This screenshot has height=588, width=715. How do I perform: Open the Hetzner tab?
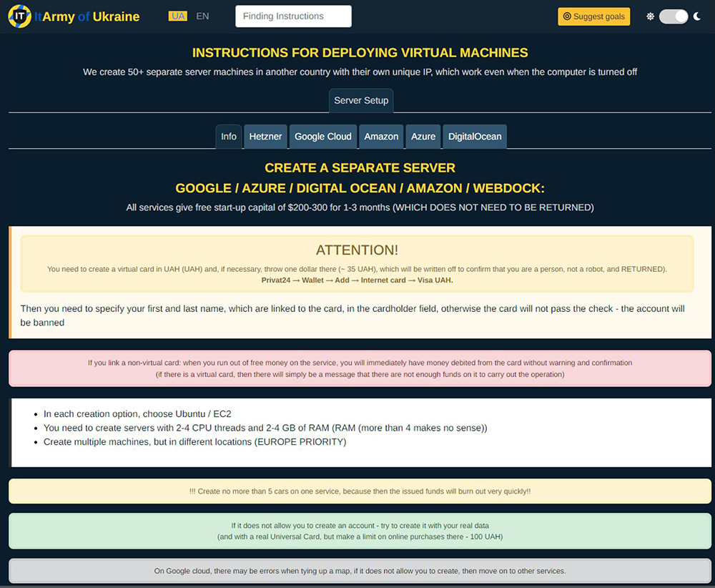point(265,137)
